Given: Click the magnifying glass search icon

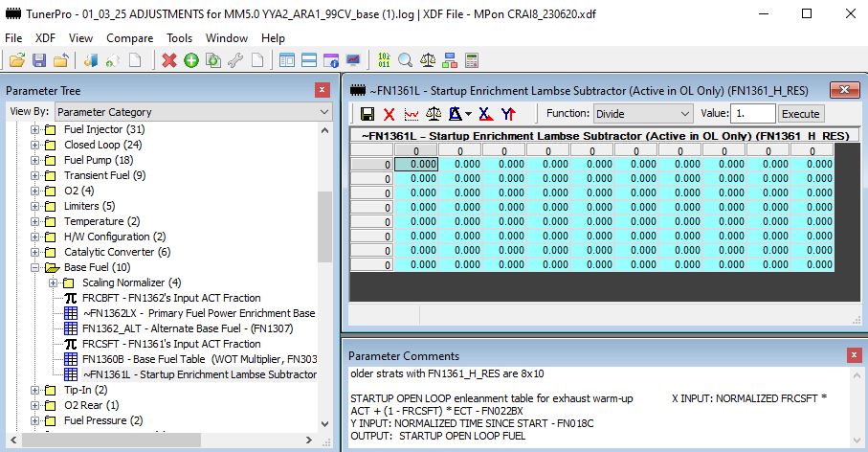Looking at the screenshot, I should [x=405, y=60].
